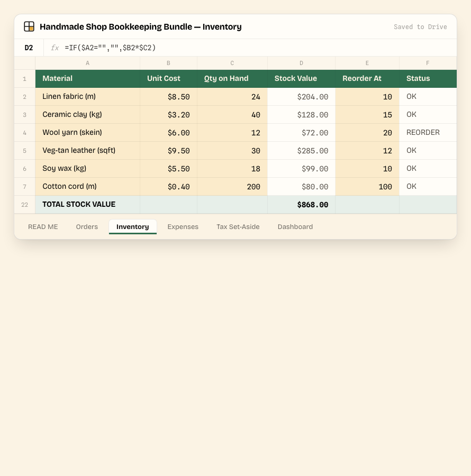
Task: Click the Stock Value header cell
Action: click(x=301, y=79)
